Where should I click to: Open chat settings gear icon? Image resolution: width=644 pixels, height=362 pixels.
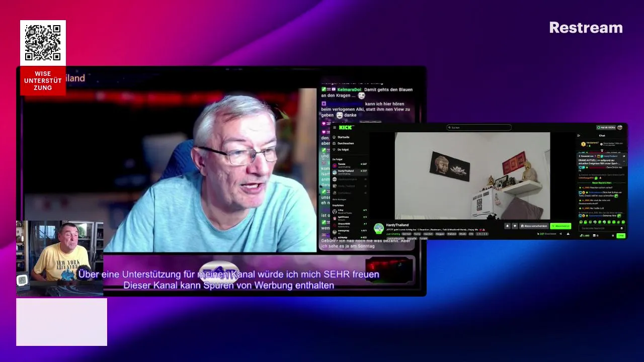(x=613, y=235)
